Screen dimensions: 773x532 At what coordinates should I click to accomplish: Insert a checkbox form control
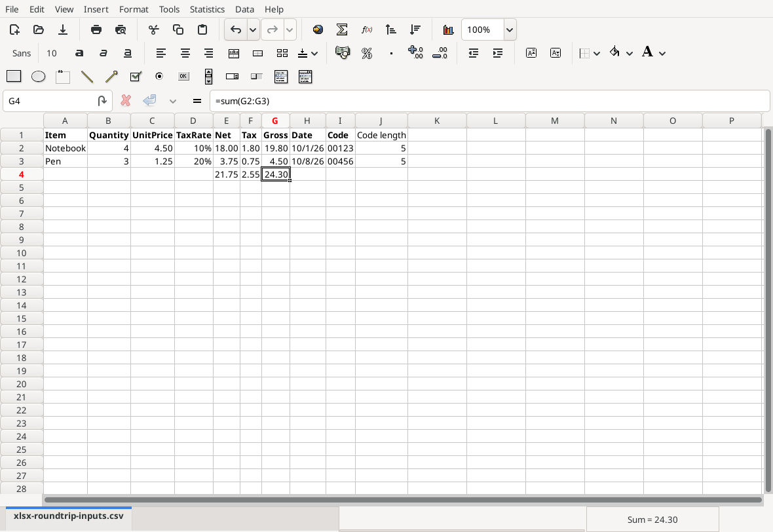click(136, 77)
